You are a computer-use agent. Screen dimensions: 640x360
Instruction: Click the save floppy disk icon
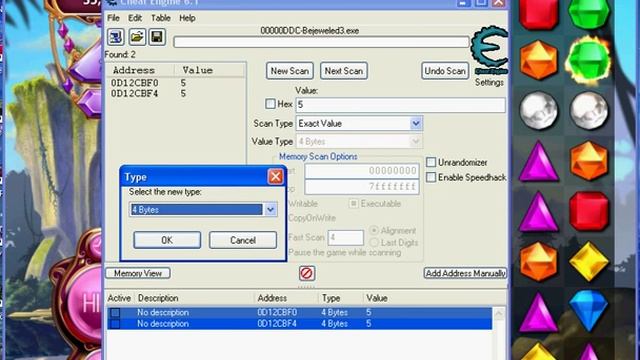(157, 37)
